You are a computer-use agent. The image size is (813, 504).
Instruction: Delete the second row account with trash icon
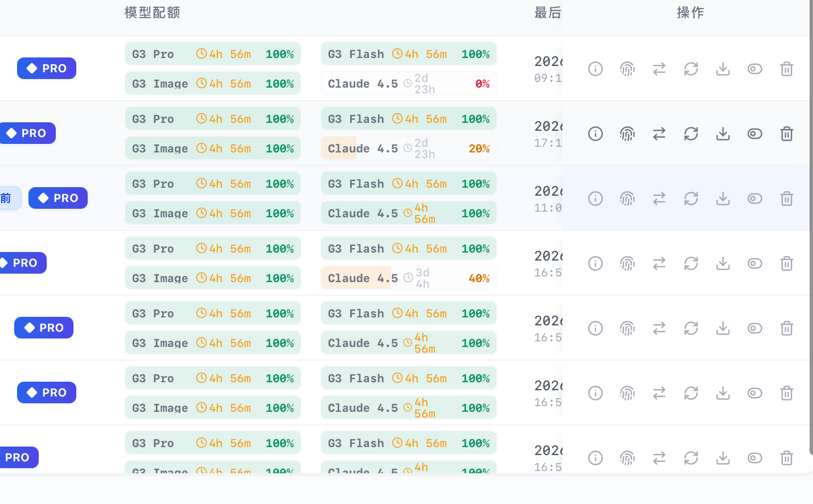point(787,134)
